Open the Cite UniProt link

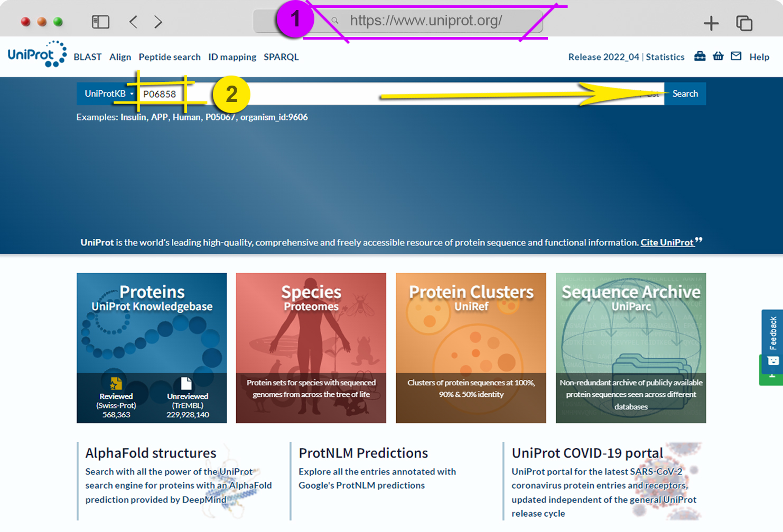point(667,242)
